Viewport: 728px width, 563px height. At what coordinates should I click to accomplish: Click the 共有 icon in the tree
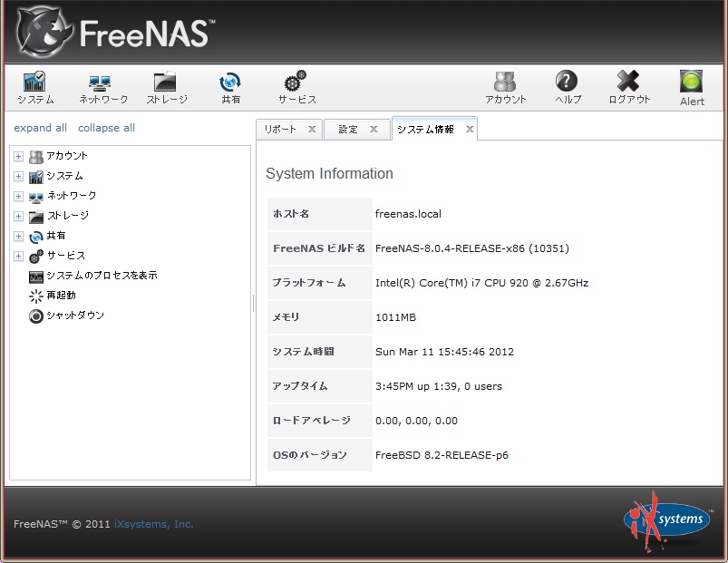[35, 237]
